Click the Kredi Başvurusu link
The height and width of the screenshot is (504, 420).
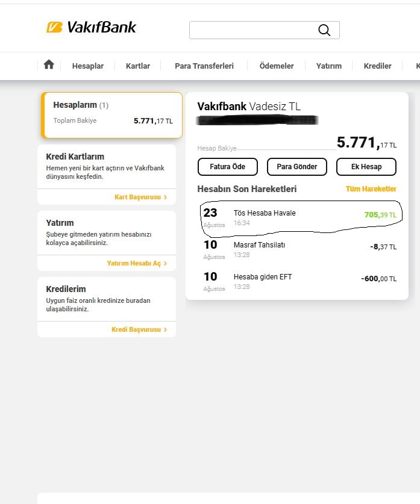click(x=136, y=329)
